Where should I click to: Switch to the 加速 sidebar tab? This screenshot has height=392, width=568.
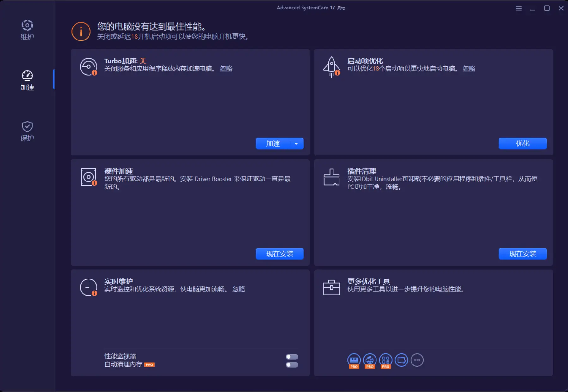(x=27, y=81)
